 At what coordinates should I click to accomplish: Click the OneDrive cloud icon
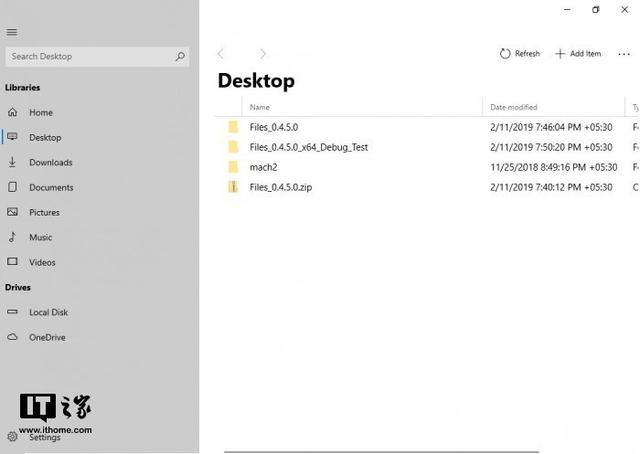tap(13, 337)
